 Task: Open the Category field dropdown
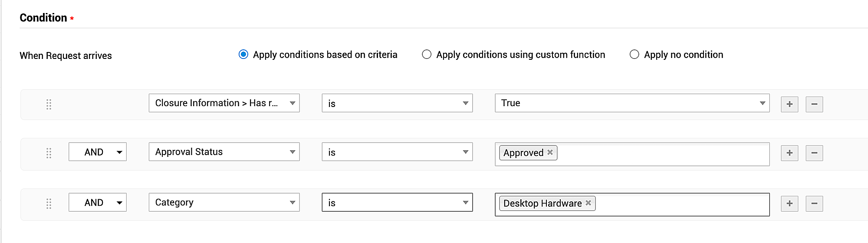[224, 202]
